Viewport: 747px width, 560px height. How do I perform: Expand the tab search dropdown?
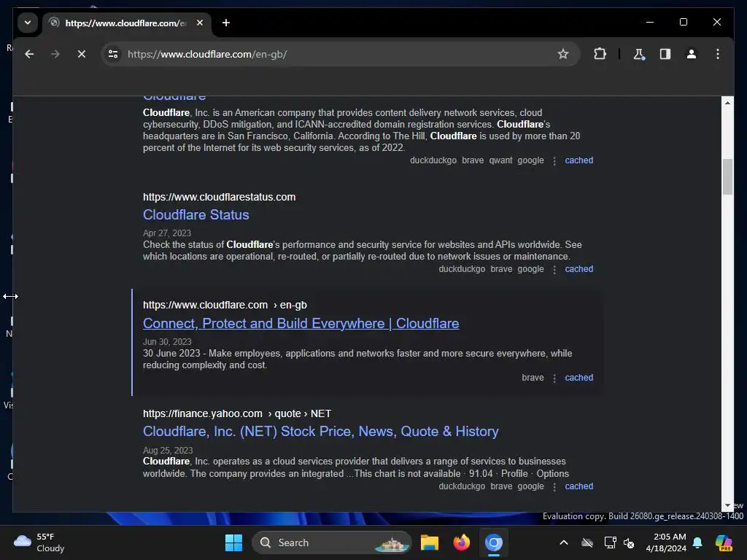(28, 23)
